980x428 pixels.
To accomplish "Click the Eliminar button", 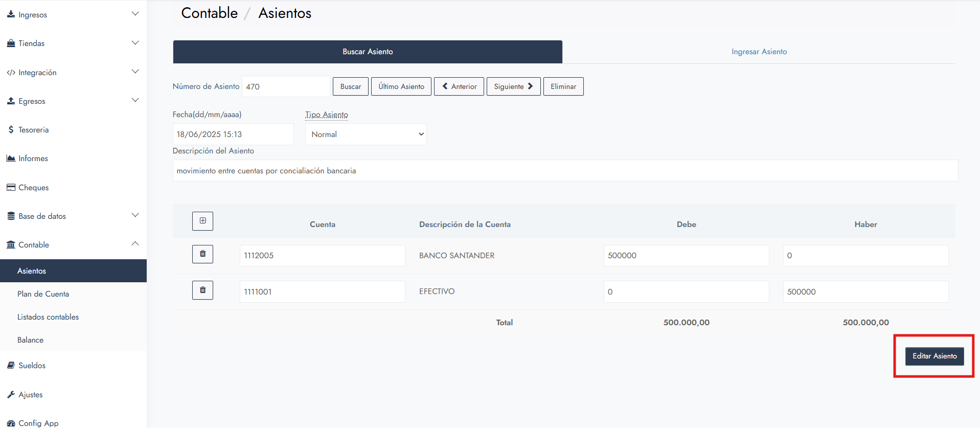I will pos(563,86).
